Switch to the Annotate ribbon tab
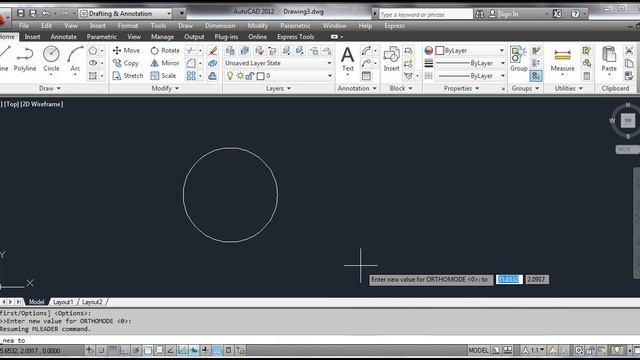The image size is (640, 360). pyautogui.click(x=64, y=37)
